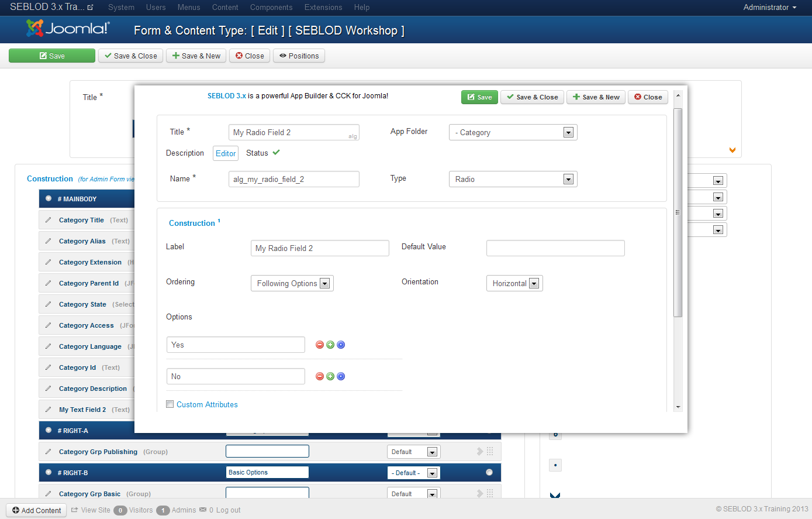Click Save & New in the popup
This screenshot has height=519, width=812.
(x=596, y=97)
